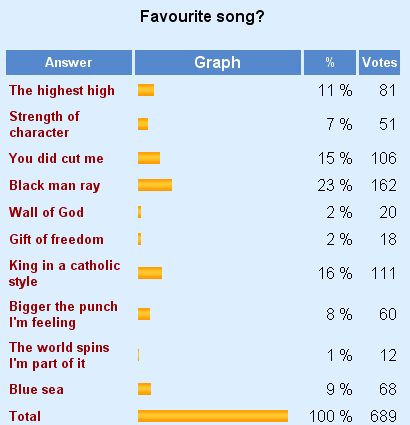Viewport: 410px width, 425px height.
Task: Select 'Bigger the punch I'm feeling' answer
Action: pyautogui.click(x=63, y=314)
